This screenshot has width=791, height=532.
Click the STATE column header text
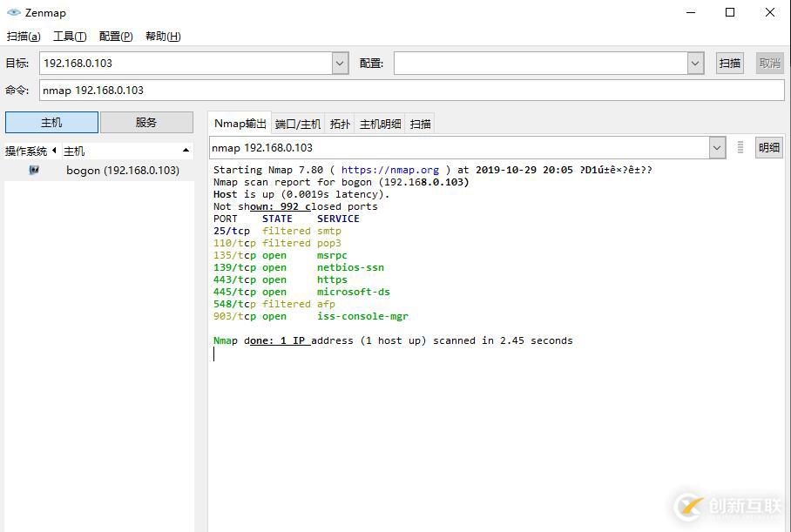(x=277, y=219)
